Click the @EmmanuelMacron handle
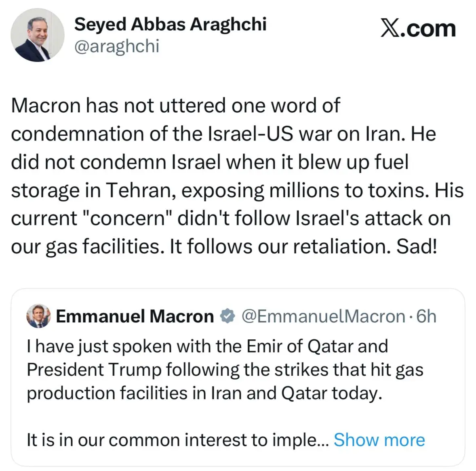Viewport: 476px width, 471px height. pos(323,316)
